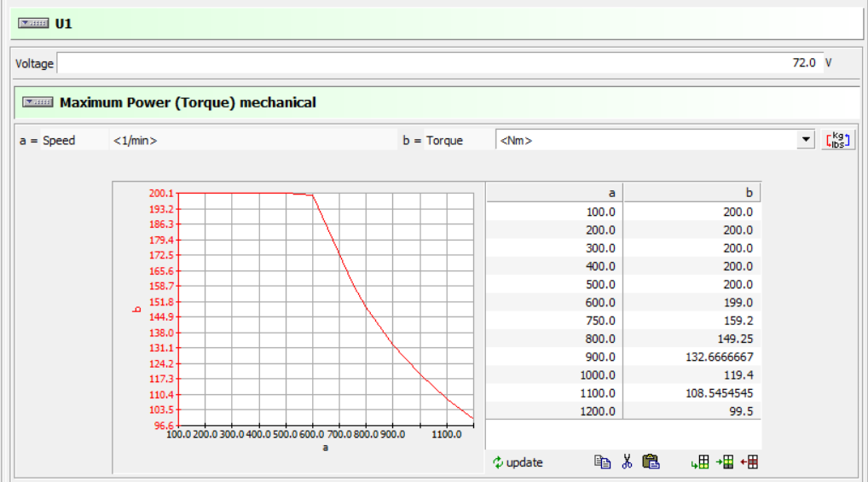Click the copy table icon
868x482 pixels.
(602, 462)
